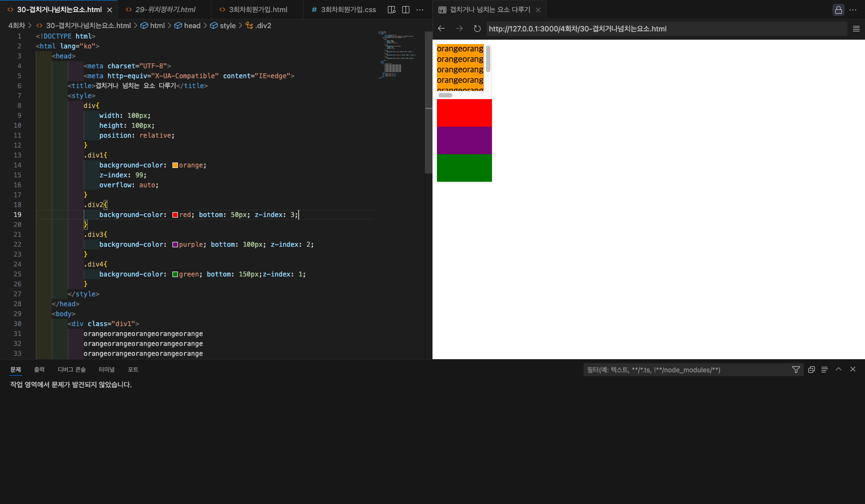Click the orange box vertical scrollbar in preview
Viewport: 865px width, 504px height.
click(488, 59)
